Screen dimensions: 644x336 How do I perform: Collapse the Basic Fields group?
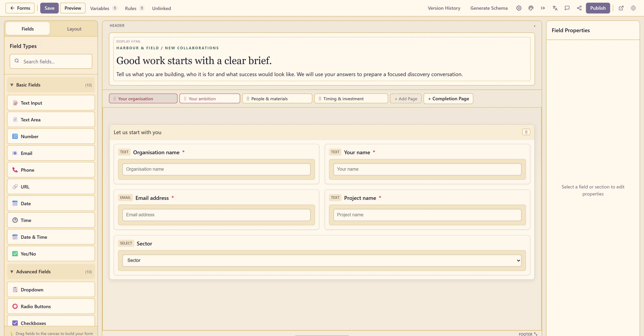pyautogui.click(x=51, y=85)
